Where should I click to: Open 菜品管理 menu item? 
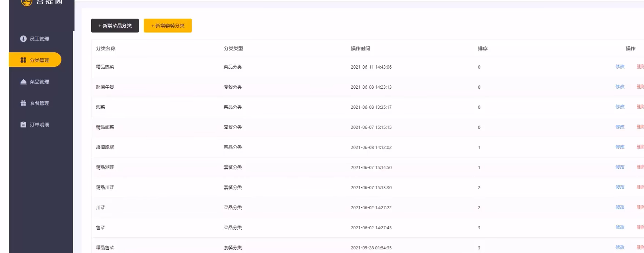click(39, 82)
